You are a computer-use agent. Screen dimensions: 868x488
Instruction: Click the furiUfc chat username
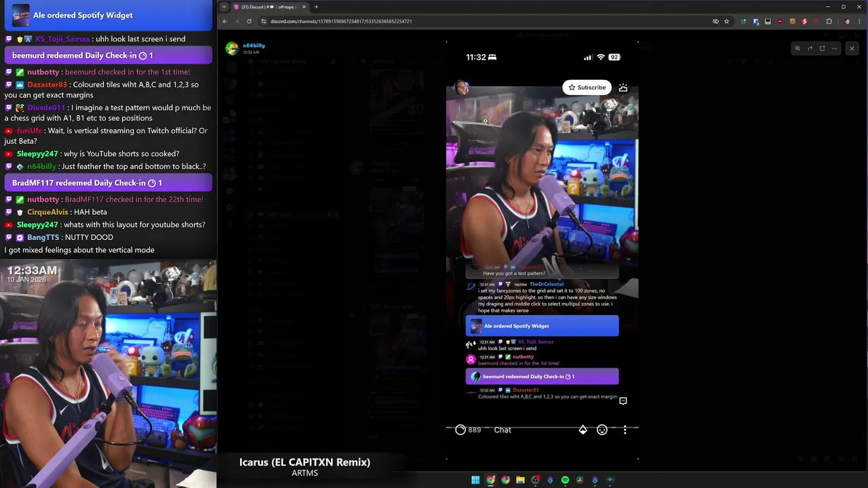click(29, 131)
